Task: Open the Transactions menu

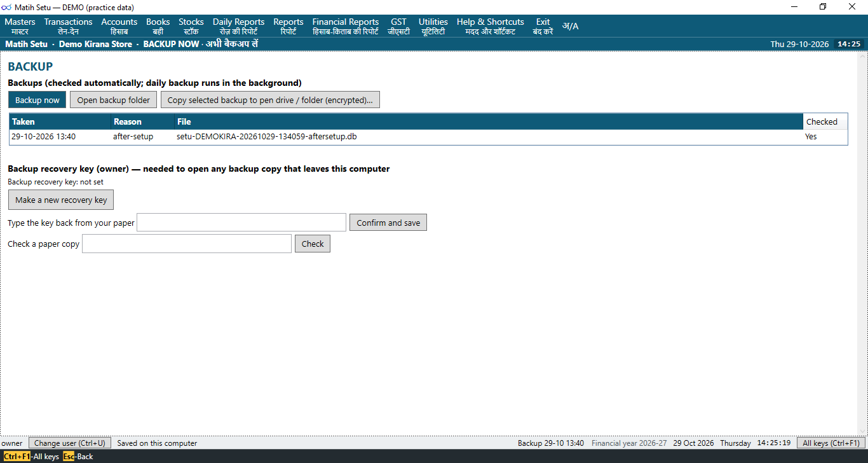Action: pyautogui.click(x=68, y=26)
